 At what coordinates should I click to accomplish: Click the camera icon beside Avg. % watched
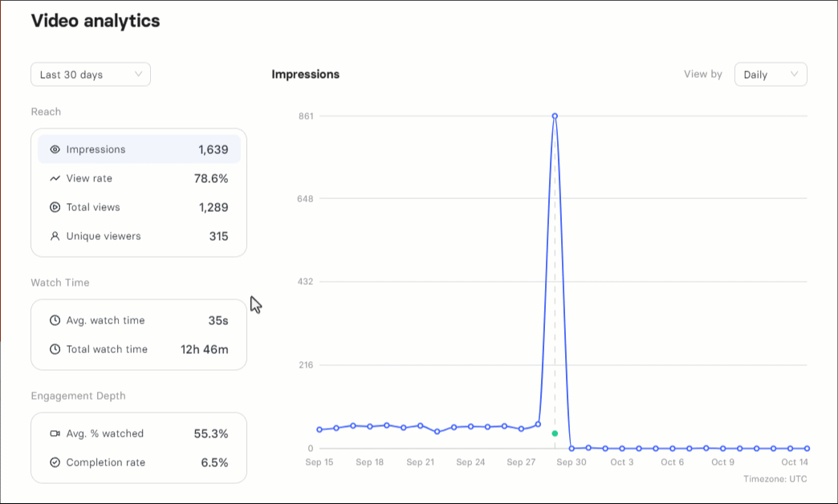(x=55, y=433)
